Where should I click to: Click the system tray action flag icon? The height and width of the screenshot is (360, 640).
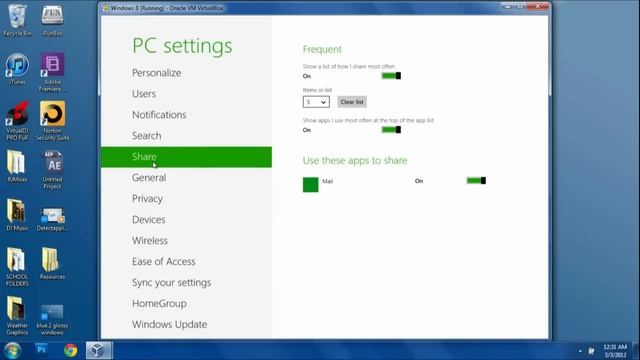[x=591, y=351]
